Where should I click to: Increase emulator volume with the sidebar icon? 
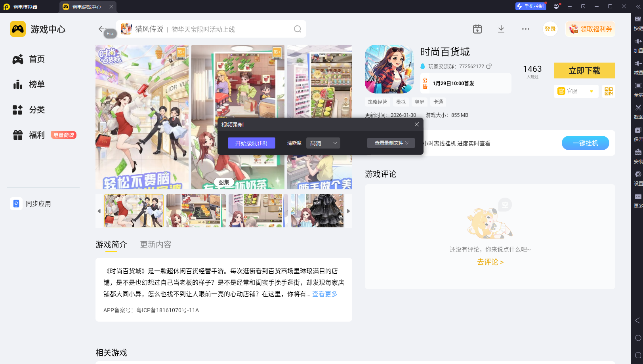point(638,41)
